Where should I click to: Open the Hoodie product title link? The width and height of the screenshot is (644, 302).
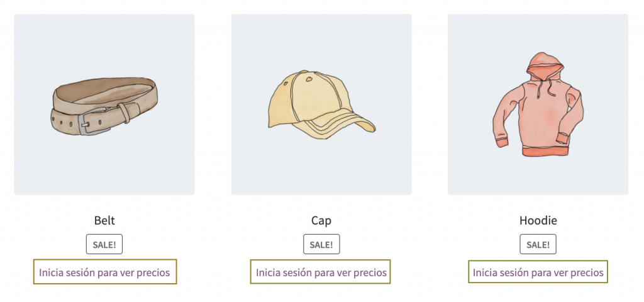[538, 220]
